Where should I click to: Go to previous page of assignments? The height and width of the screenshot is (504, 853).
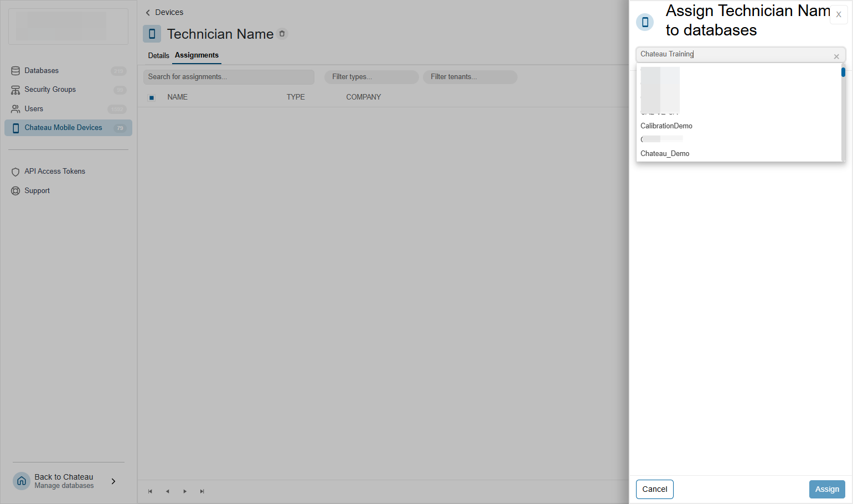coord(167,491)
